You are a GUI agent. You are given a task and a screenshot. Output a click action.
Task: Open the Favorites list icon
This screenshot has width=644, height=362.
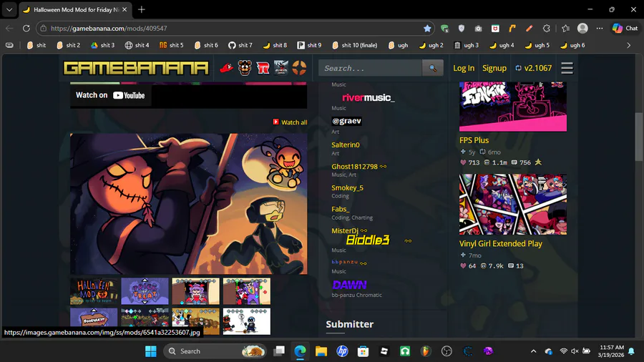pyautogui.click(x=565, y=29)
